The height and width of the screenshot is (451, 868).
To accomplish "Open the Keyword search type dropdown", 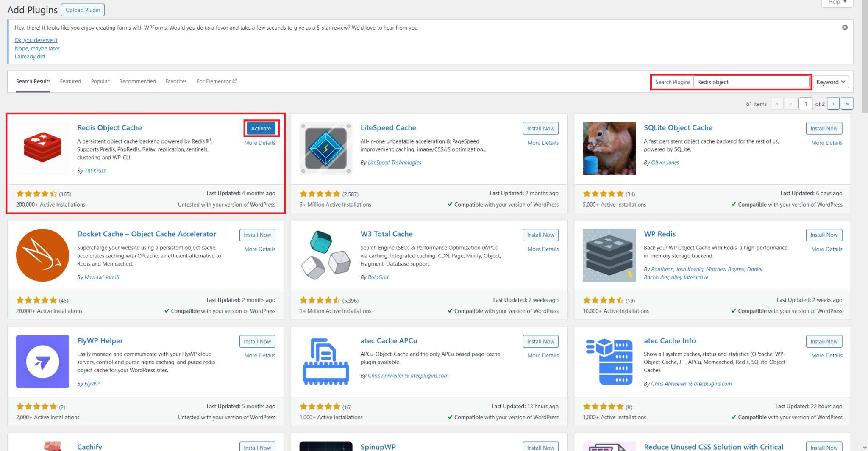I will pos(831,82).
